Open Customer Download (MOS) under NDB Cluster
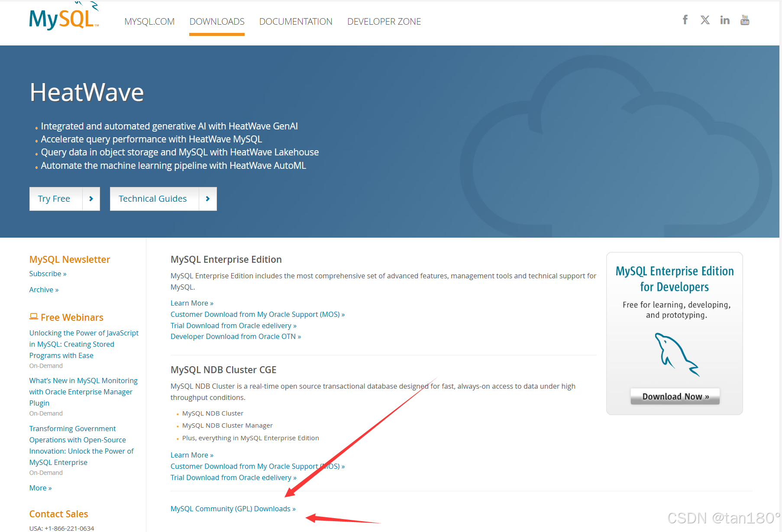 tap(258, 466)
